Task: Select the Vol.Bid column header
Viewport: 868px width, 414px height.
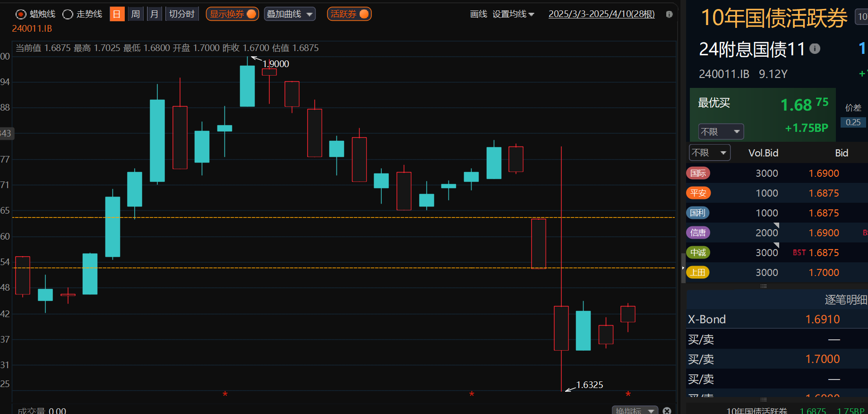Action: pos(763,153)
